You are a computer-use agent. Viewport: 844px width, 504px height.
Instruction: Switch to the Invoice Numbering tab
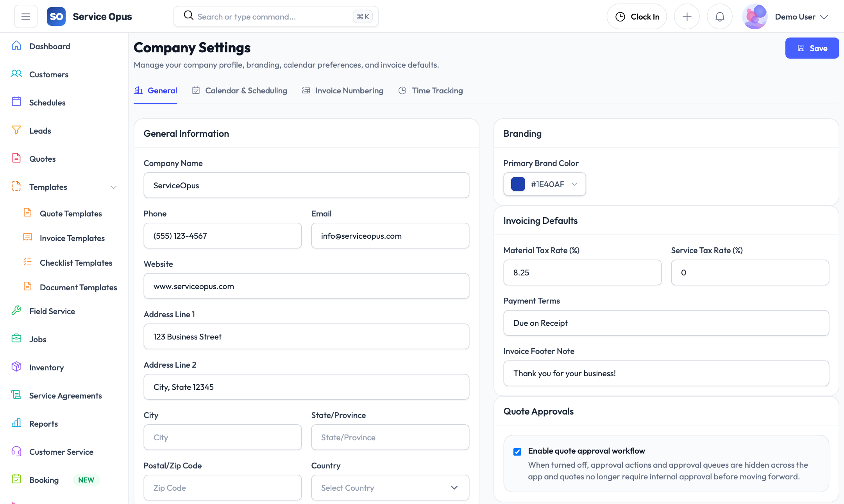[x=349, y=90]
